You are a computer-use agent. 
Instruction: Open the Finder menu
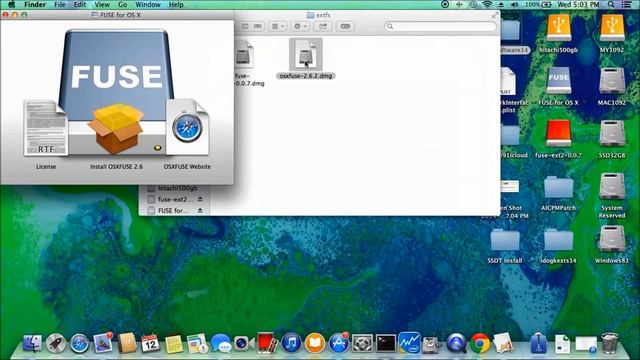coord(35,4)
